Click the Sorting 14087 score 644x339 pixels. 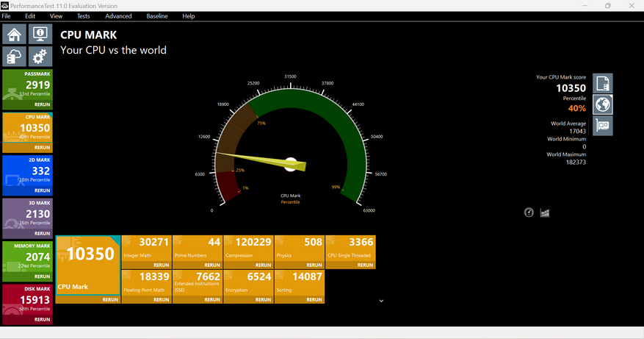click(307, 276)
